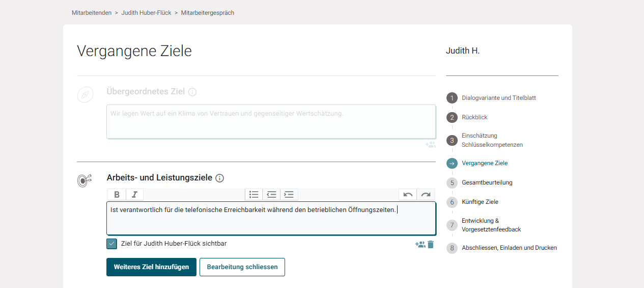
Task: Click the Vergangene Ziele page heading
Action: pyautogui.click(x=134, y=51)
